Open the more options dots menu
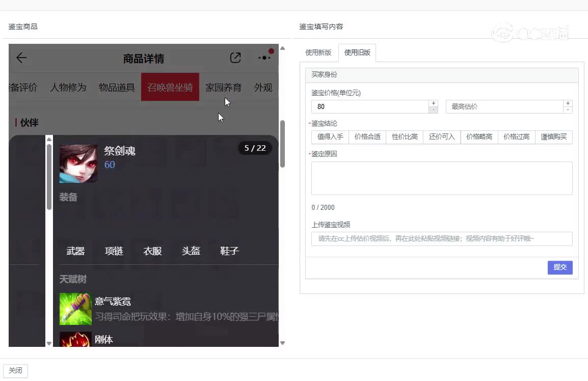588x381 pixels. point(264,58)
